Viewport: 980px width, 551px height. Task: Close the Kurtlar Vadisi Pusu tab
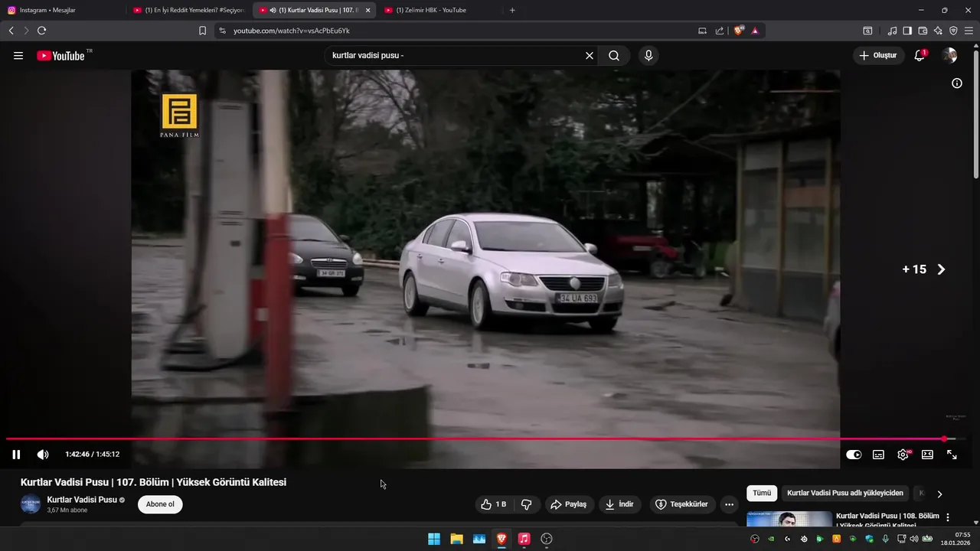(367, 10)
